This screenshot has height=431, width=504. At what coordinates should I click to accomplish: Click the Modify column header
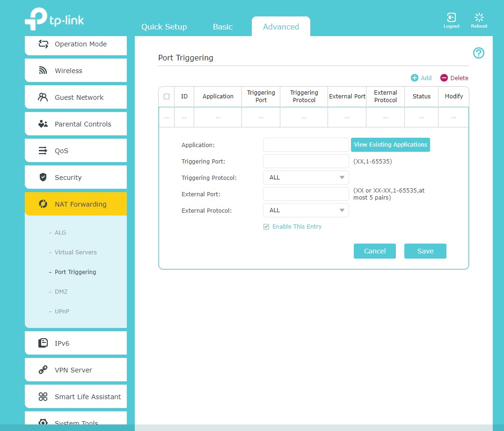[x=453, y=96]
